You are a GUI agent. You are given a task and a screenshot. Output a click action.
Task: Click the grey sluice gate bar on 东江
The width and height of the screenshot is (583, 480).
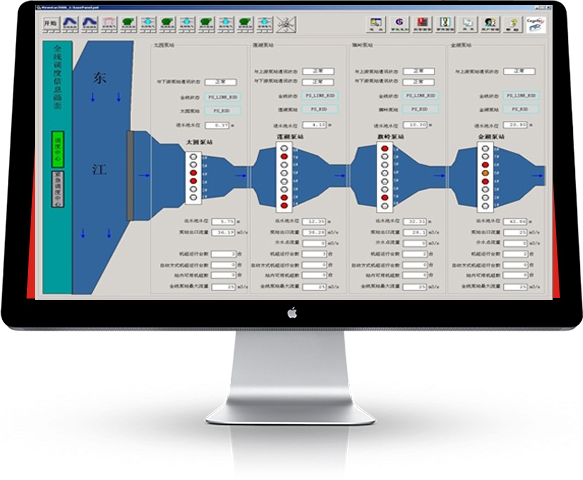point(130,175)
